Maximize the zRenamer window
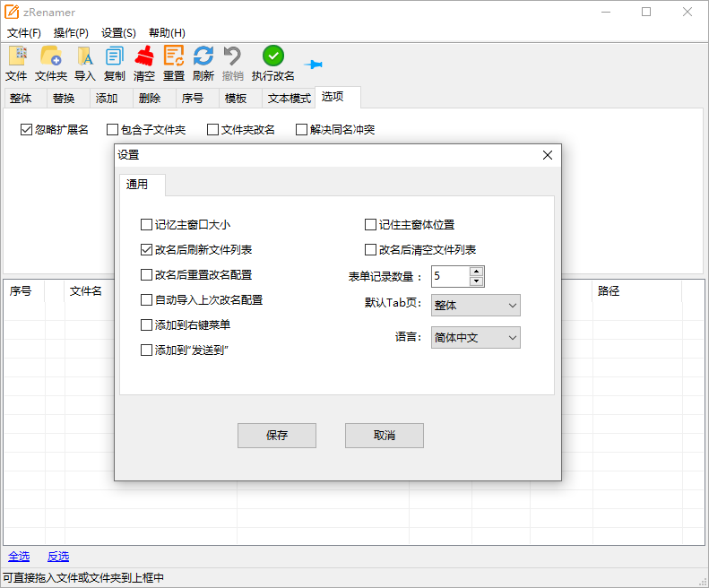Screen dimensions: 709x588 (646, 12)
